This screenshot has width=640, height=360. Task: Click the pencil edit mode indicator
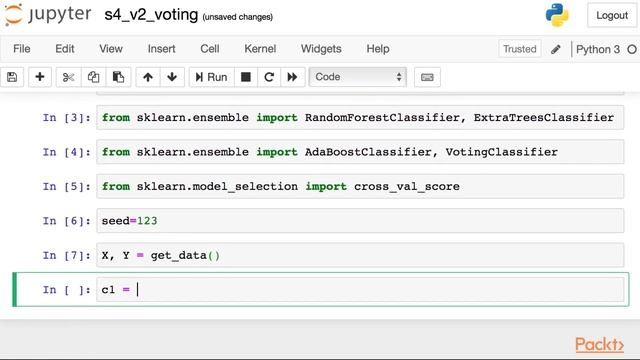pos(556,49)
